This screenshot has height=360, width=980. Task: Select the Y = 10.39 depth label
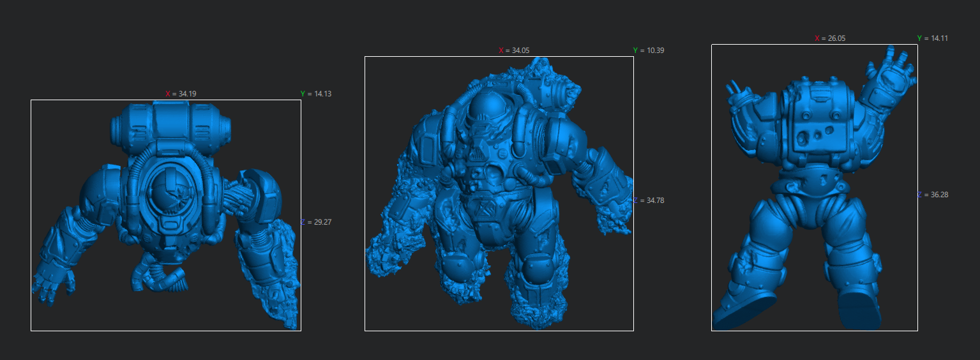click(x=649, y=50)
